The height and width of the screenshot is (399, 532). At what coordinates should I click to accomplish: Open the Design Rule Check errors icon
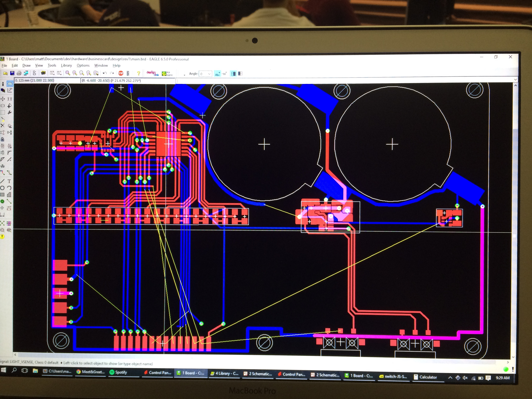[2, 236]
